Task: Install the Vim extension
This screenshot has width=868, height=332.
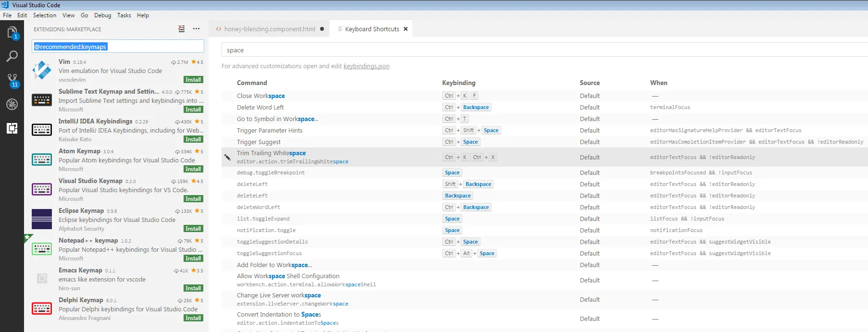Action: coord(193,80)
